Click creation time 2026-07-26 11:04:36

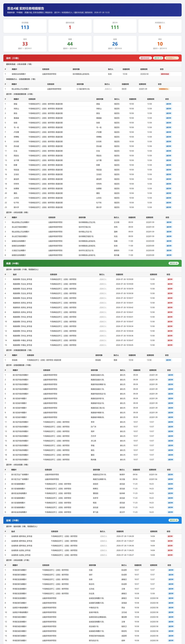125,546
